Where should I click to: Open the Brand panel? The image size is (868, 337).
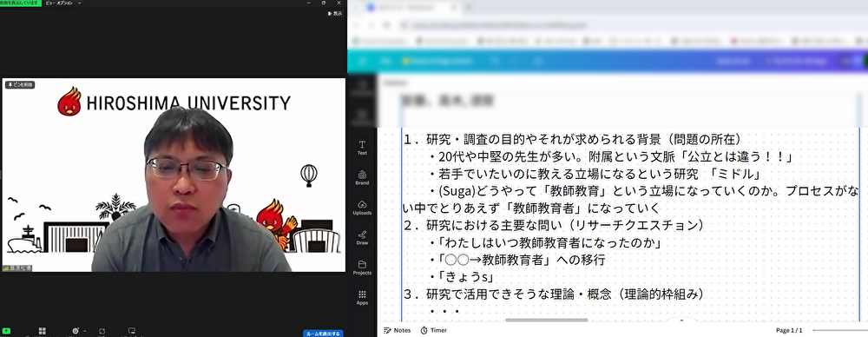tap(362, 177)
